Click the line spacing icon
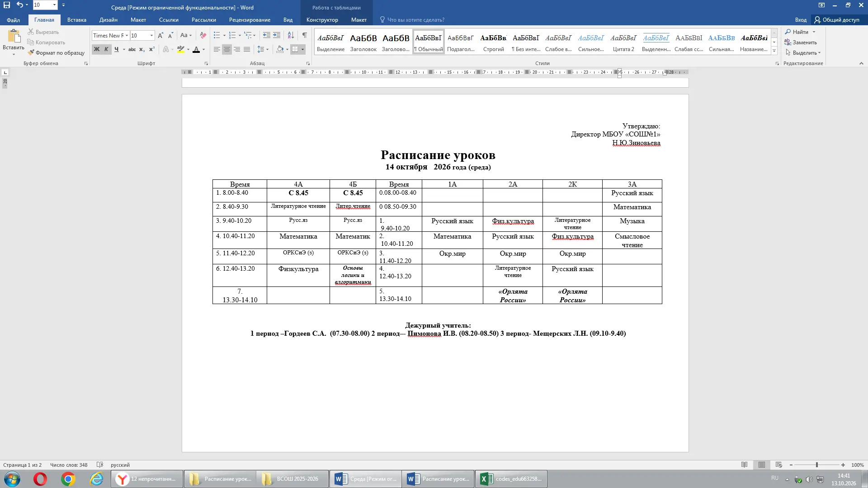868x488 pixels. pyautogui.click(x=261, y=49)
